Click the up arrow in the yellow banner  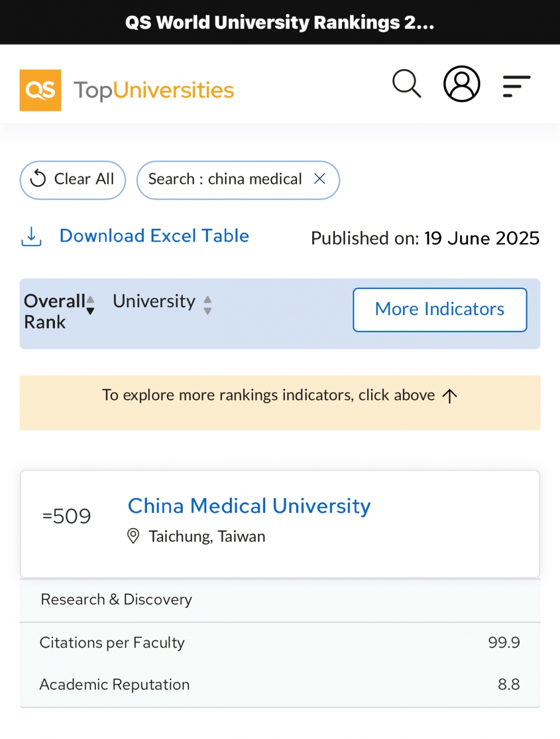tap(450, 396)
